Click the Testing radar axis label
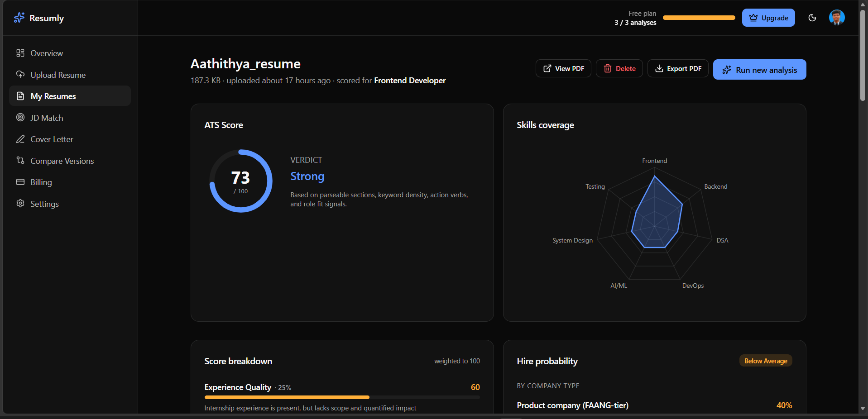This screenshot has height=419, width=868. tap(595, 186)
